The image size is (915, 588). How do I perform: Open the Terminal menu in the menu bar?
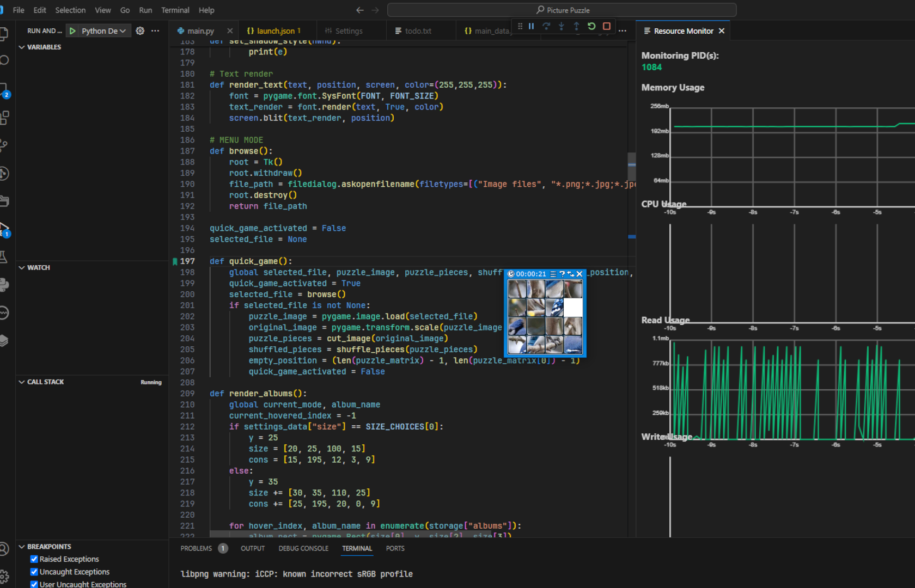coord(175,10)
